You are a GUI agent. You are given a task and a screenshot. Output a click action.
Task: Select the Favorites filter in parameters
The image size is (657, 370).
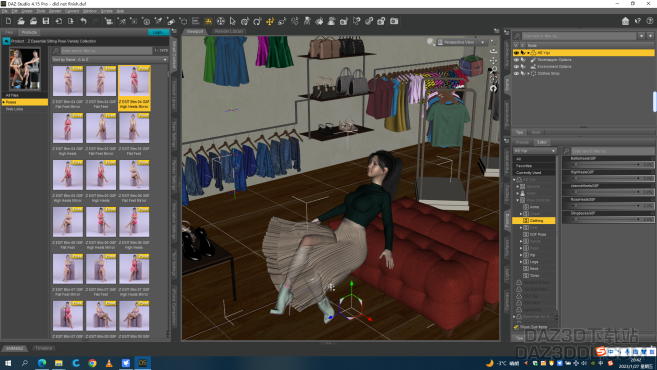point(534,166)
